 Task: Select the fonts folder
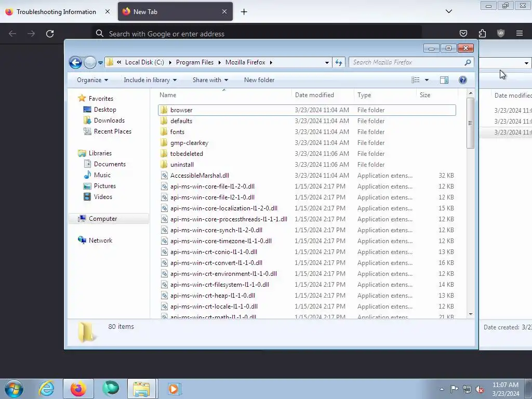(x=307, y=131)
